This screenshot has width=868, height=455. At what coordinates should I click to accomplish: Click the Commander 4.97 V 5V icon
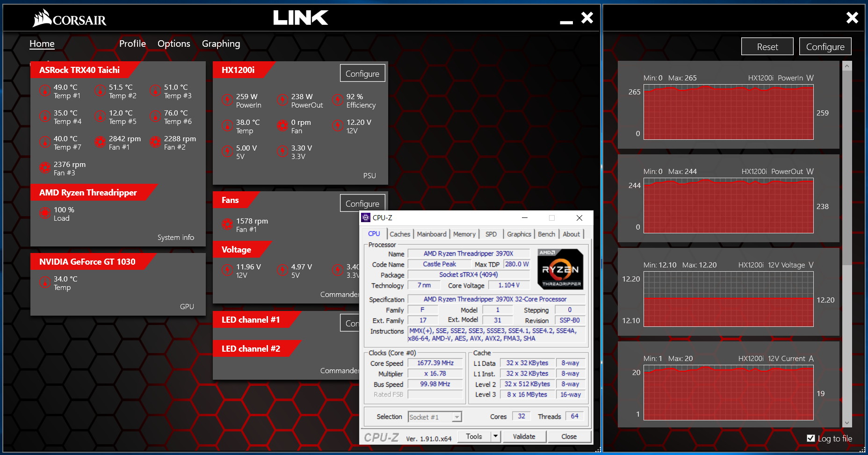click(x=282, y=270)
